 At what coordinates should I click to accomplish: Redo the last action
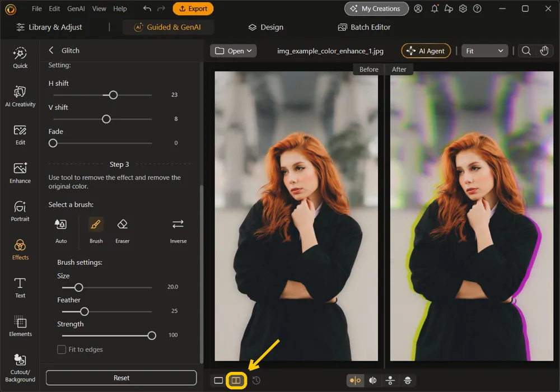click(x=161, y=8)
